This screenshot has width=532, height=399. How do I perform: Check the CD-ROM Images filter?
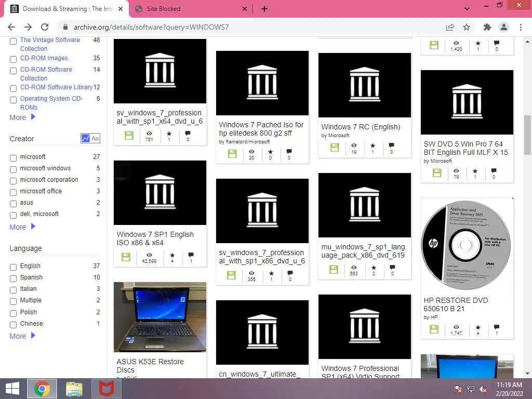tap(13, 59)
